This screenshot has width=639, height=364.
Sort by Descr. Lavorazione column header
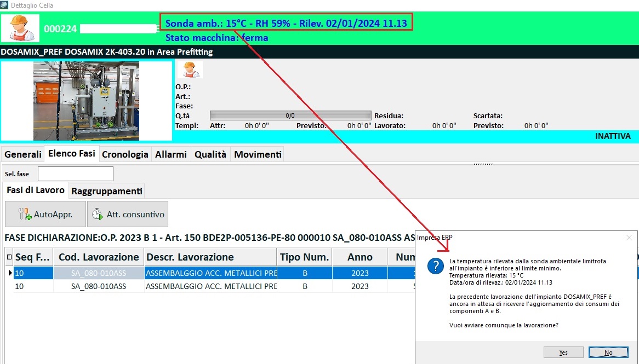210,257
